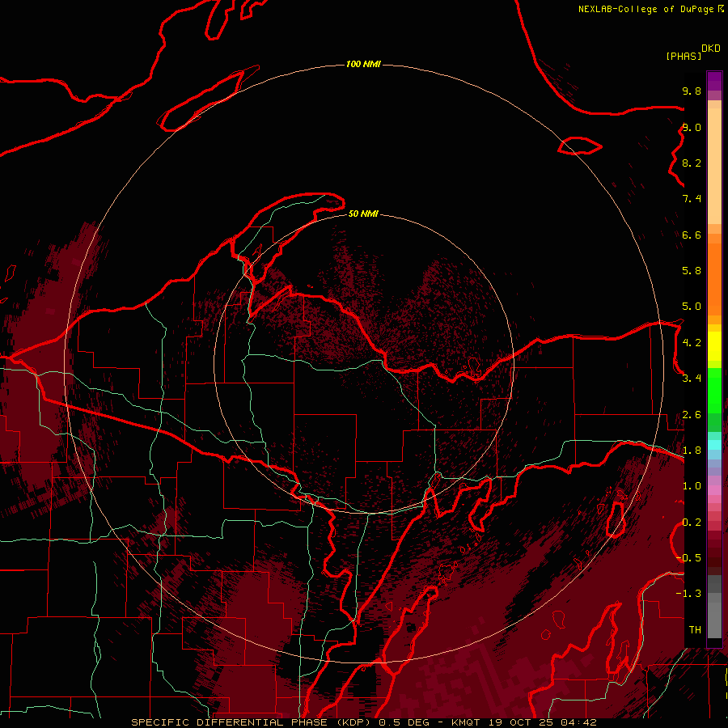Click the cyan segment of the color bar
Viewport: 728px width, 728px height.
(714, 444)
